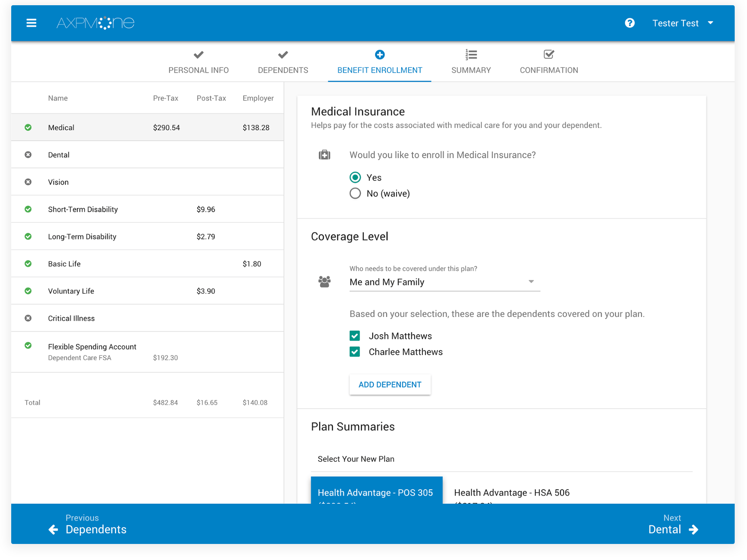This screenshot has width=747, height=560.
Task: Click the green check beside Long-Term Disability
Action: pyautogui.click(x=28, y=236)
